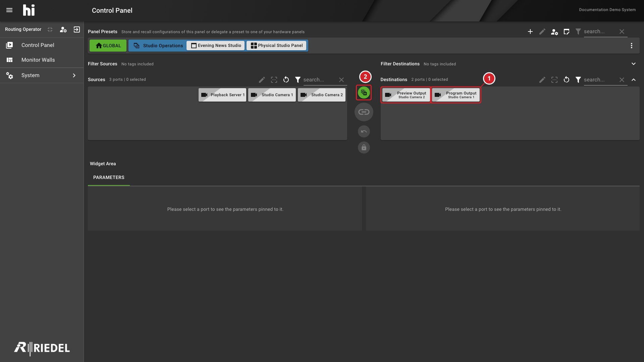The height and width of the screenshot is (362, 644).
Task: Open Monitor Walls in the sidebar
Action: click(x=42, y=60)
